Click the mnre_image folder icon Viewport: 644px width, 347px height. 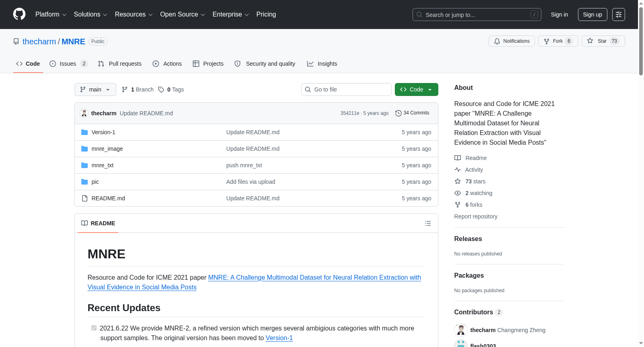click(85, 149)
